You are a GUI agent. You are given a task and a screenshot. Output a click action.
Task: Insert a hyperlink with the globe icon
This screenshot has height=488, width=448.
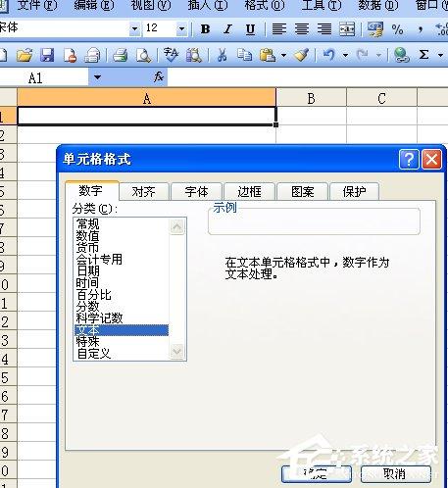point(402,55)
